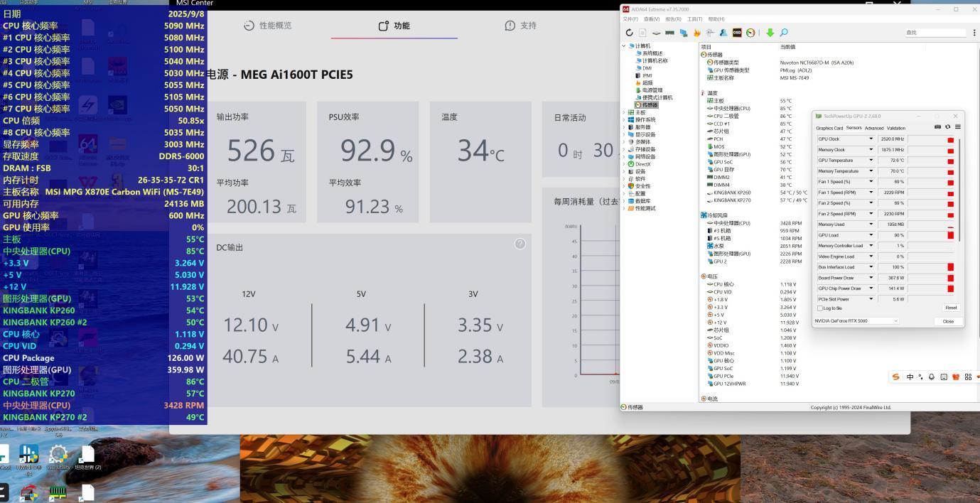Click the GPU-Z refresh icon
The width and height of the screenshot is (980, 503).
point(947,127)
